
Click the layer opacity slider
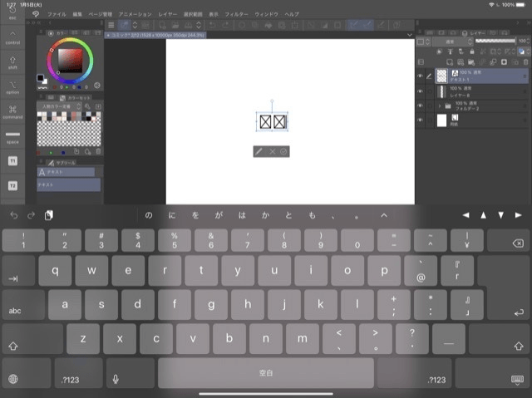tap(495, 41)
